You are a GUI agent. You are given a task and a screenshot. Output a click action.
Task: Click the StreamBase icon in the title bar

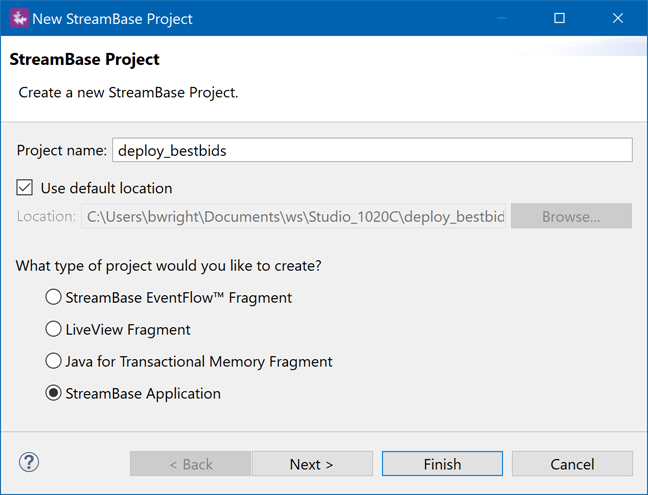[17, 18]
